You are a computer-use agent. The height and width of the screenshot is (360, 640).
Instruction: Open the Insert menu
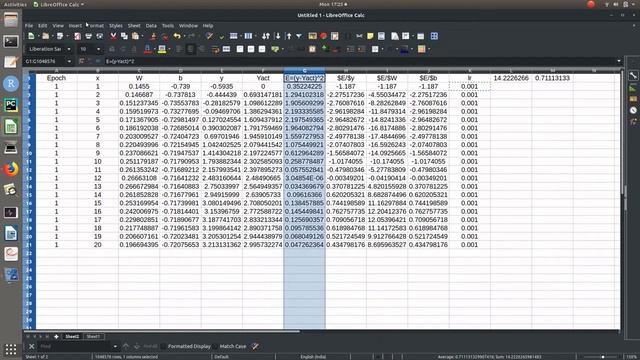(75, 26)
